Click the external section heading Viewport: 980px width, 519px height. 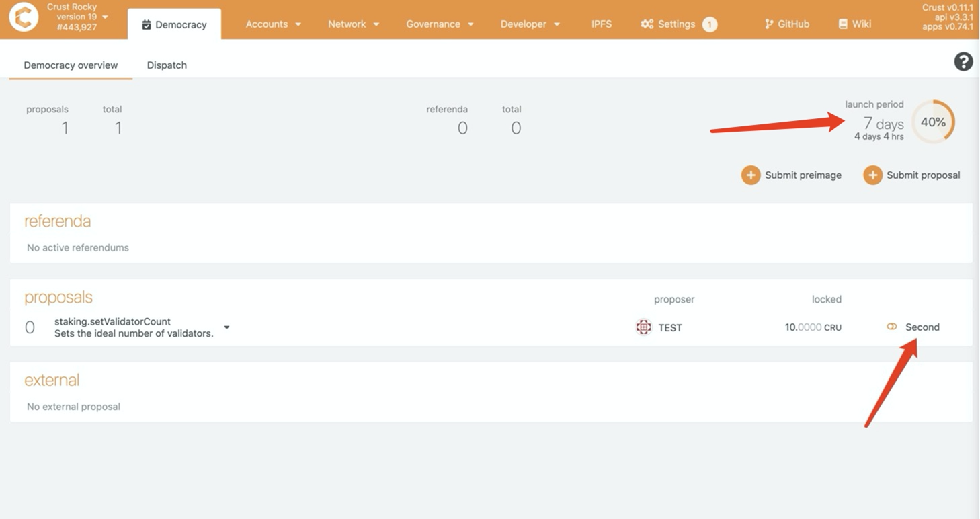(x=52, y=380)
